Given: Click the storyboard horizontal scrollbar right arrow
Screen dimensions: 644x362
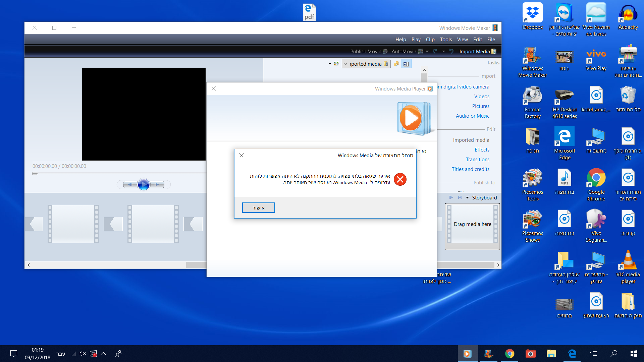Looking at the screenshot, I should coord(498,265).
